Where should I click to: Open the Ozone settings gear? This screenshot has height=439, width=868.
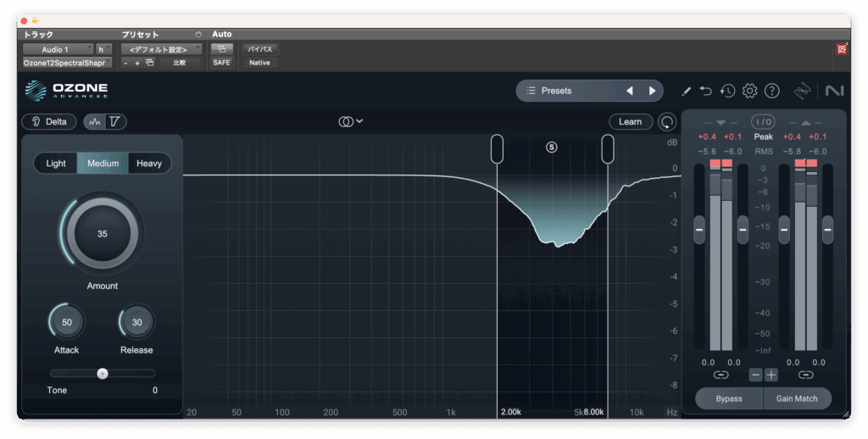click(x=749, y=91)
